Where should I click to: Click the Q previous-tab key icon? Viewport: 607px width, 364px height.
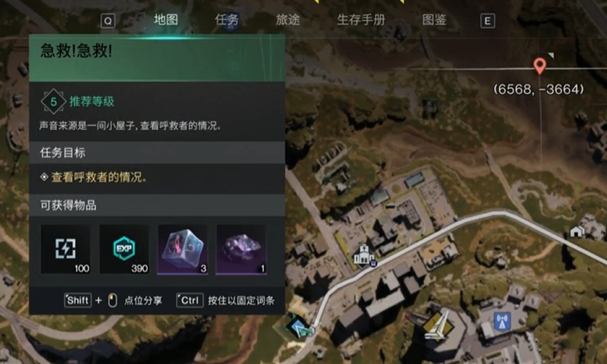[108, 21]
